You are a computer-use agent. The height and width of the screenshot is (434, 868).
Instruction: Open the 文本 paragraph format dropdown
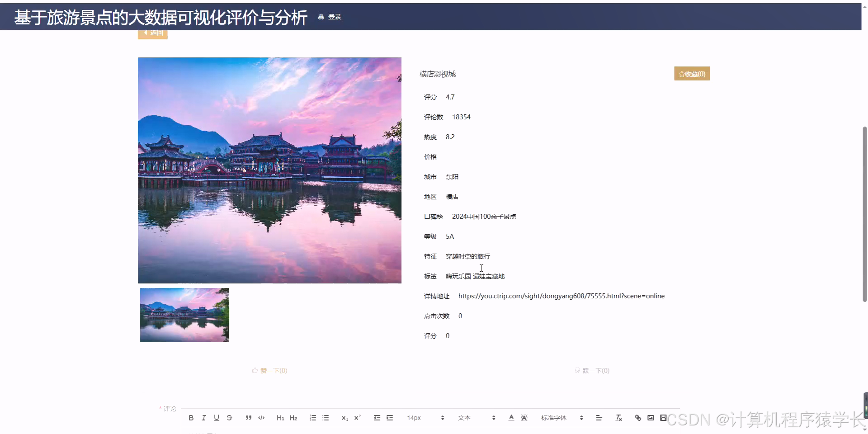465,418
